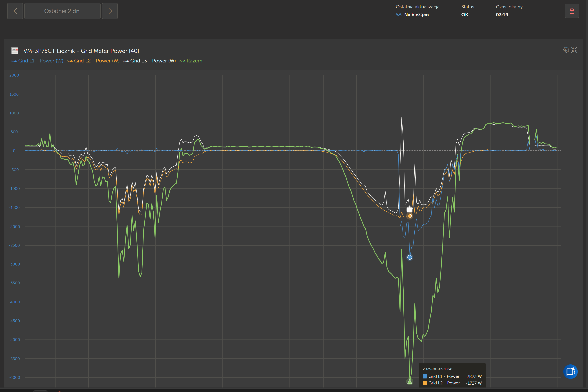The height and width of the screenshot is (392, 588).
Task: Collapse the fullscreen chart widget
Action: tap(574, 50)
